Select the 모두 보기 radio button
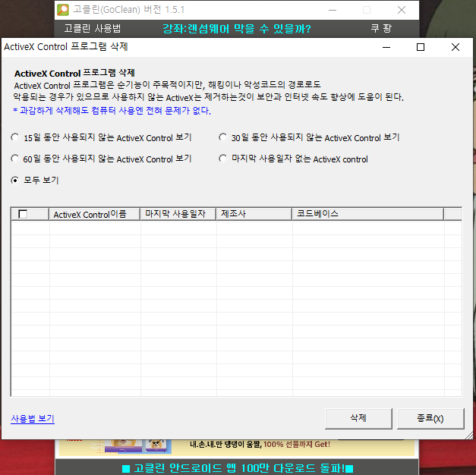476x475 pixels. pyautogui.click(x=15, y=181)
